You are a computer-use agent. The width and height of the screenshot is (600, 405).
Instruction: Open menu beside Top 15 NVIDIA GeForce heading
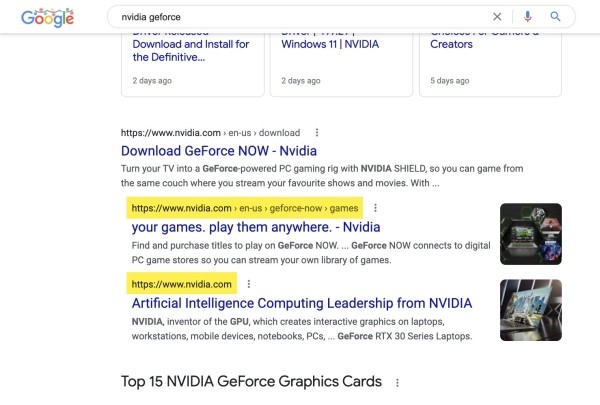tap(397, 382)
